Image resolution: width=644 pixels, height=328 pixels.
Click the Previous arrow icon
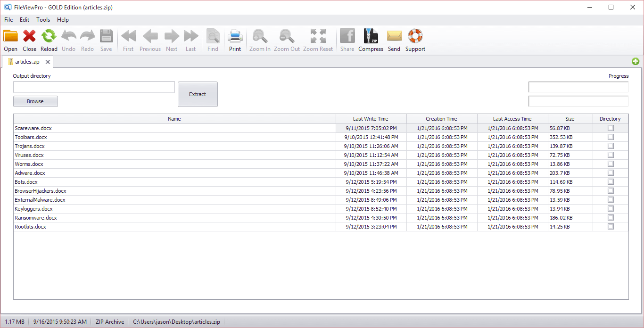(150, 36)
